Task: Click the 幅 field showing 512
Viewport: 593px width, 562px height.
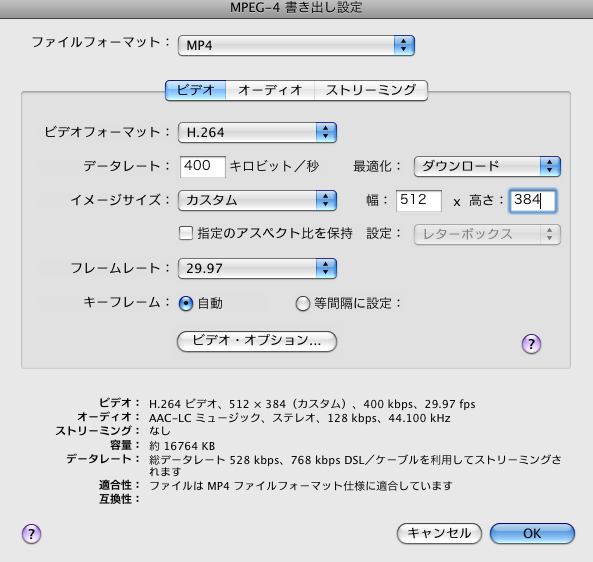Action: [x=419, y=200]
